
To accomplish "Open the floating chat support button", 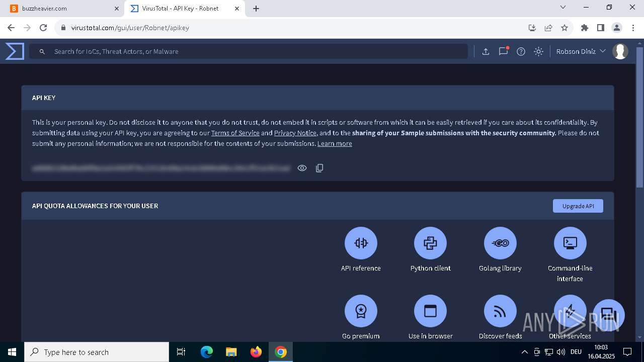I will [608, 315].
